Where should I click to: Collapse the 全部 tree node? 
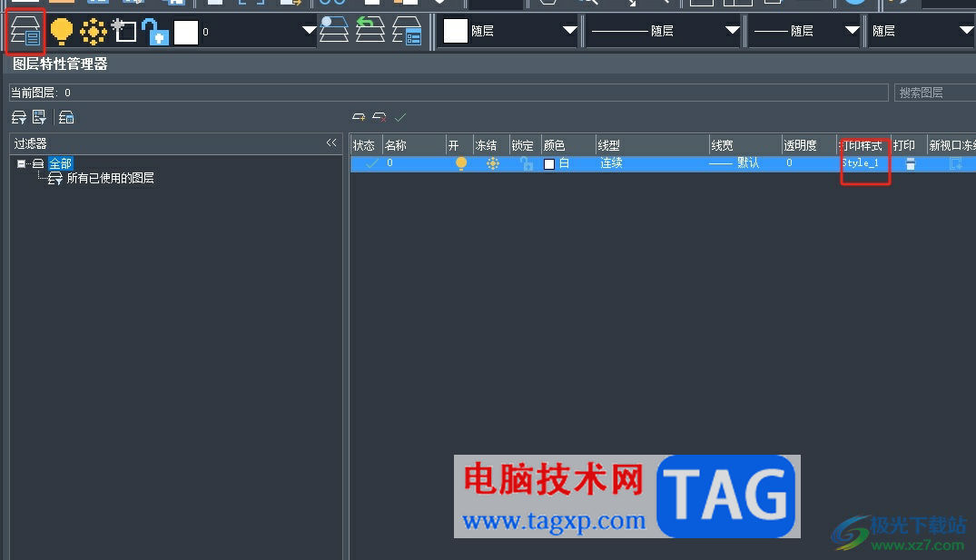[x=21, y=163]
